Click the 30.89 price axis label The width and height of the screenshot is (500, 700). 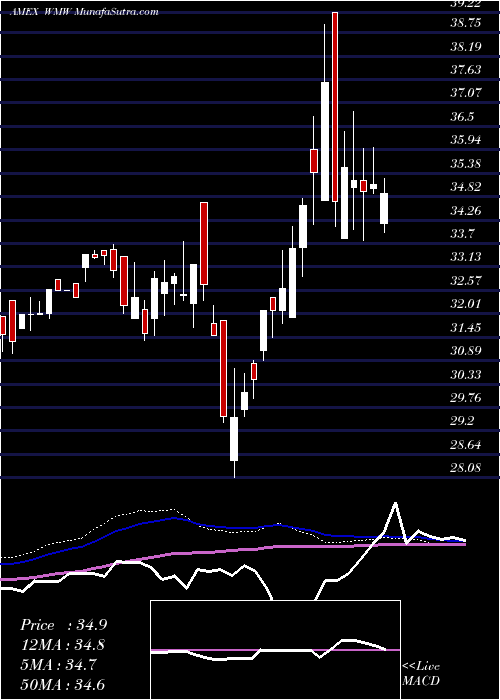[466, 351]
